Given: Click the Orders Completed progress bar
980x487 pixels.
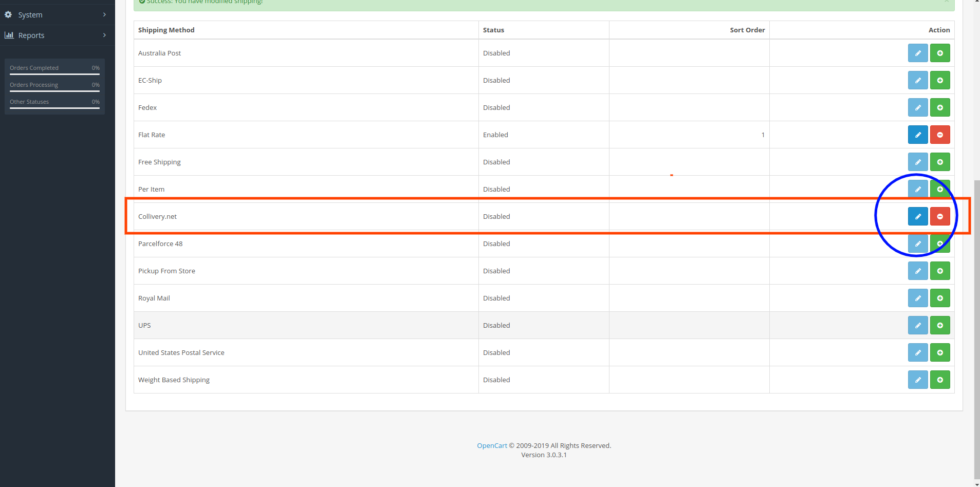Looking at the screenshot, I should pos(54,74).
